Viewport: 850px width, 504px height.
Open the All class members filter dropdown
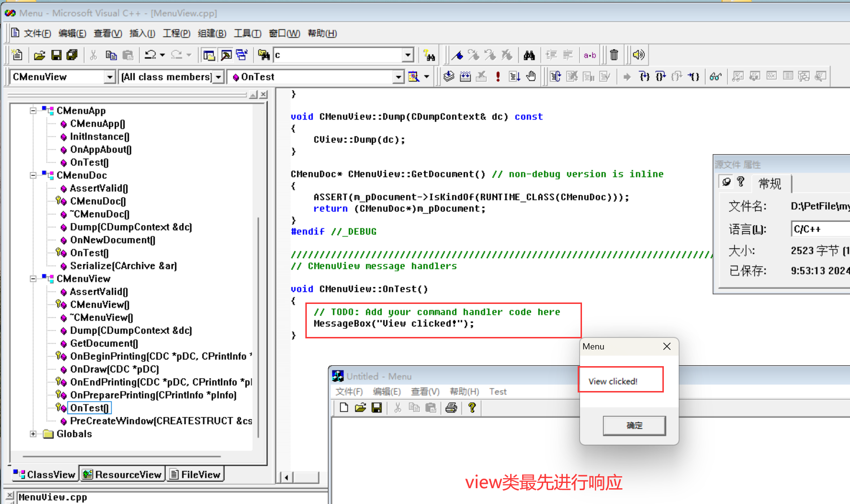point(219,77)
